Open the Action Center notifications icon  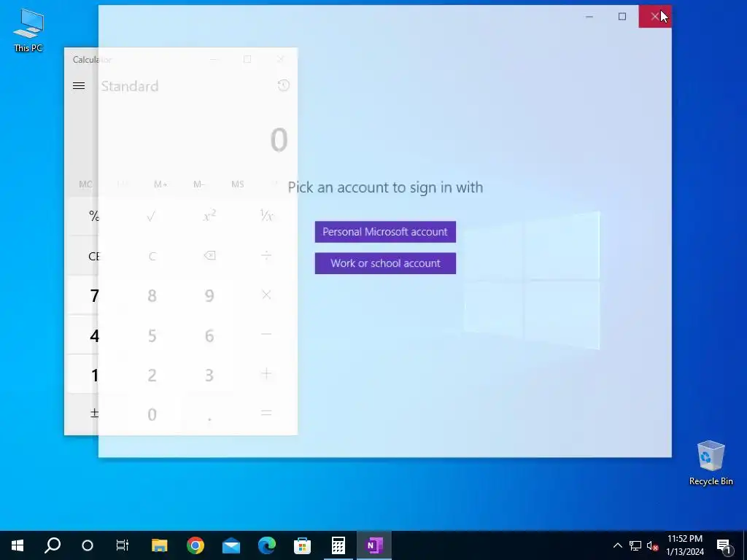pos(724,545)
